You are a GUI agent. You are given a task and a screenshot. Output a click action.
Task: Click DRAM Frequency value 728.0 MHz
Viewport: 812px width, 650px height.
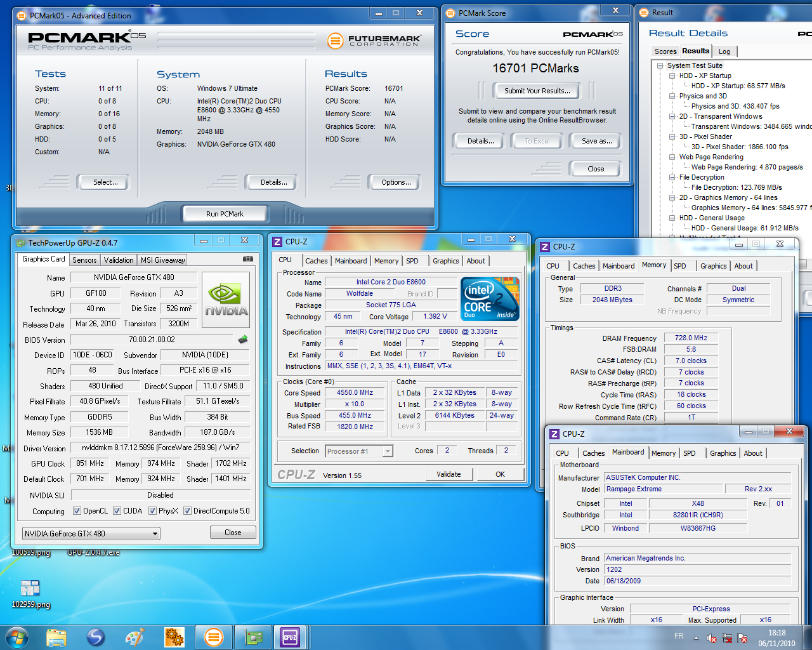coord(691,338)
